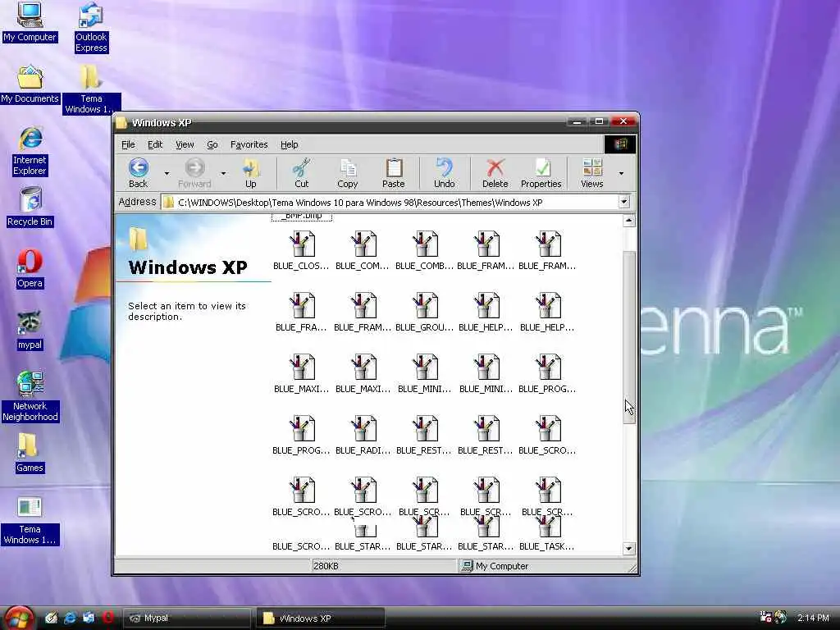Select the BLUE_COMB... file icon
This screenshot has width=840, height=630.
pyautogui.click(x=425, y=250)
